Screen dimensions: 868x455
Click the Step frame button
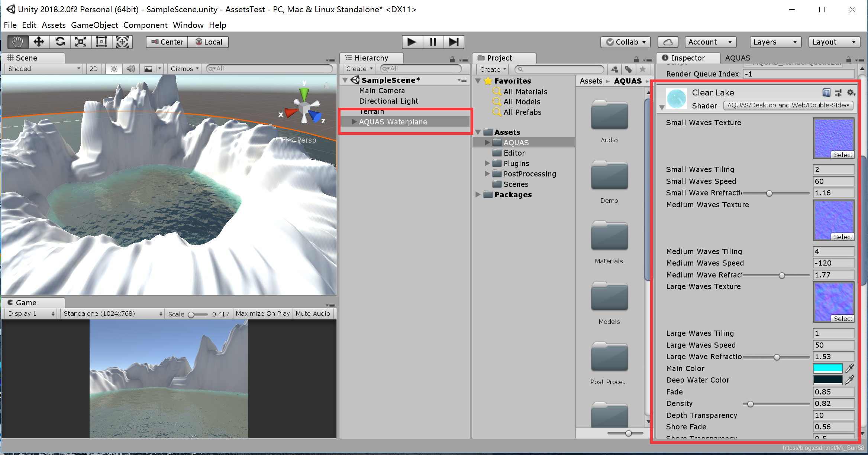[x=454, y=42]
